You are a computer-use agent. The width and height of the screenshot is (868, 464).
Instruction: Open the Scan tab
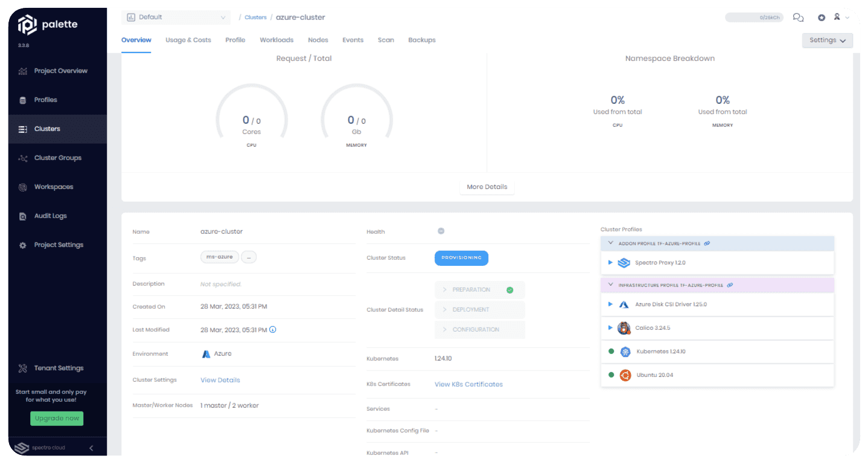pos(386,40)
